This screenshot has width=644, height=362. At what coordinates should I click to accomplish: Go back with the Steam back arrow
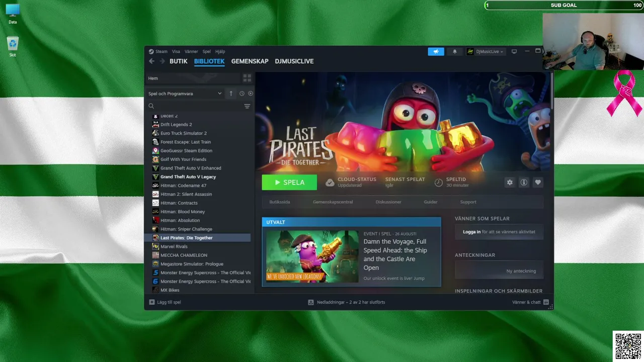click(151, 61)
